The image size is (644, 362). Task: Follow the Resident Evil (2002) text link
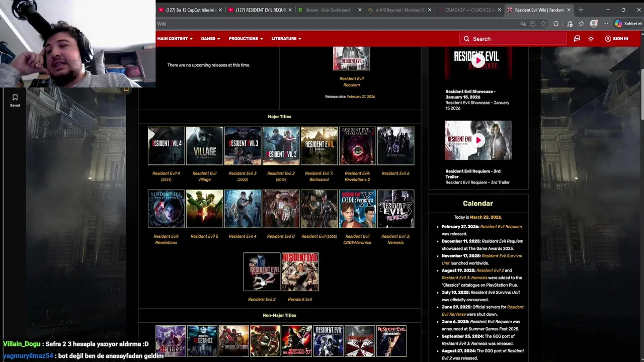click(x=319, y=236)
